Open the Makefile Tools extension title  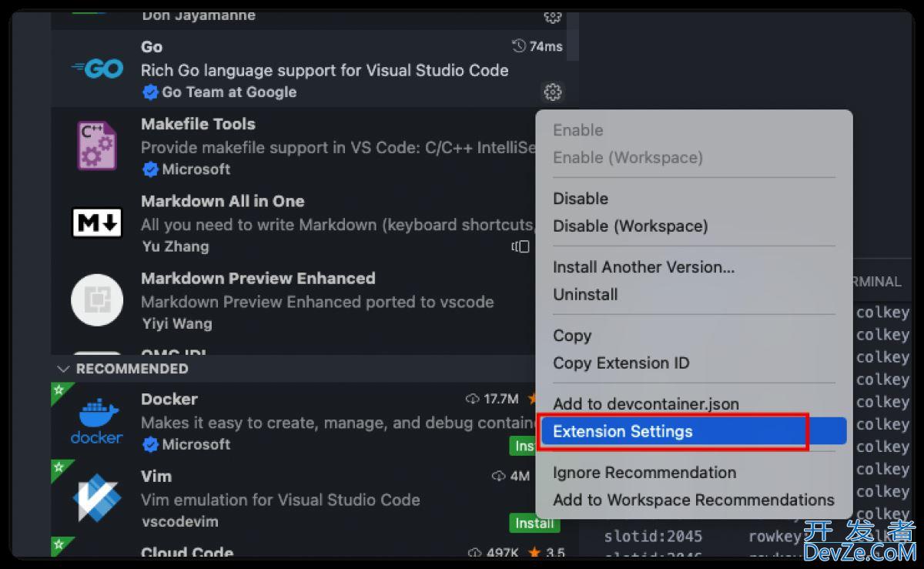click(198, 124)
